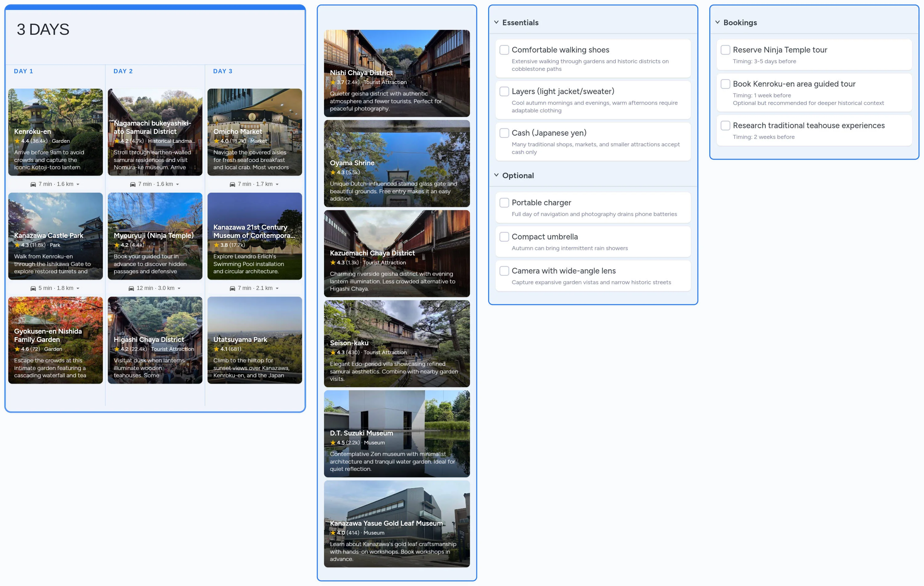Viewport: 924px width, 586px height.
Task: Collapse the Essentials section
Action: 496,22
